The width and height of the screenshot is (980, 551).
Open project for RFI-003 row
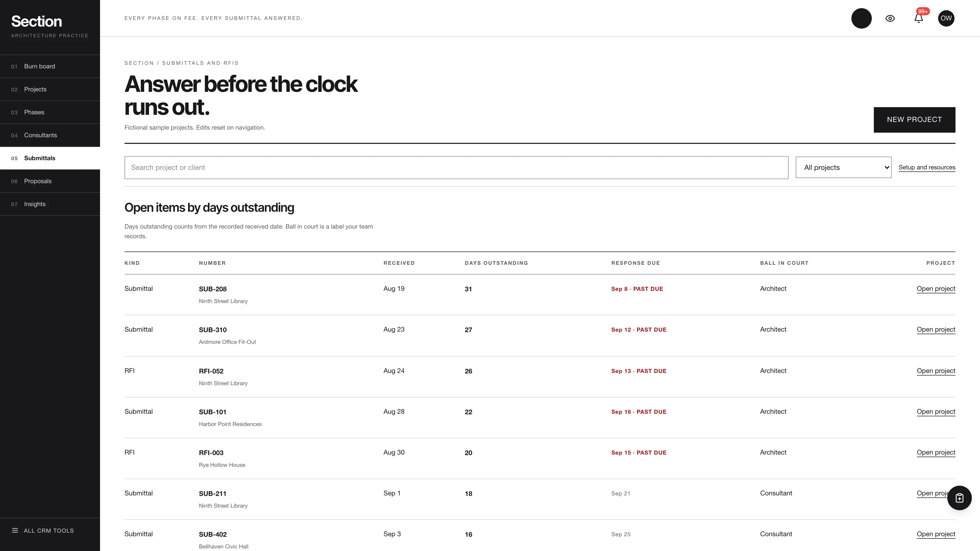pos(936,452)
